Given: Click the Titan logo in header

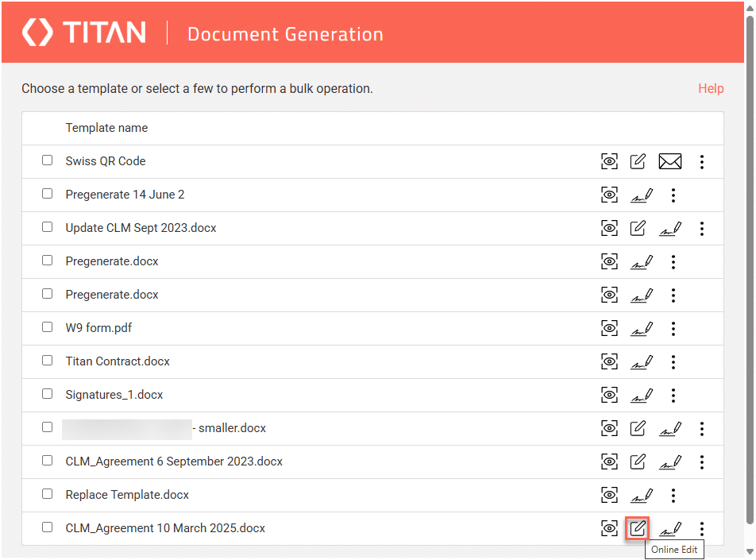Looking at the screenshot, I should tap(84, 33).
